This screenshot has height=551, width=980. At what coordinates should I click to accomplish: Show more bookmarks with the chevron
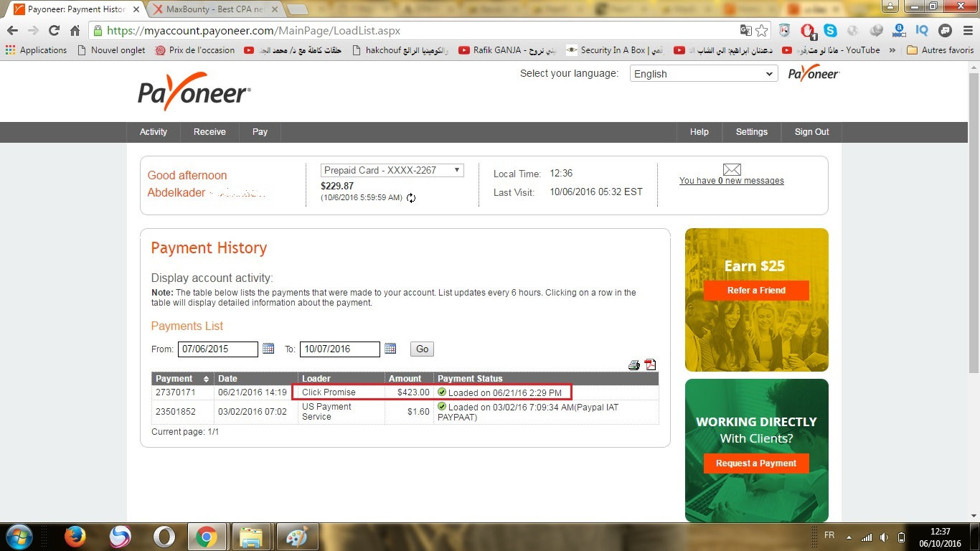click(x=892, y=50)
